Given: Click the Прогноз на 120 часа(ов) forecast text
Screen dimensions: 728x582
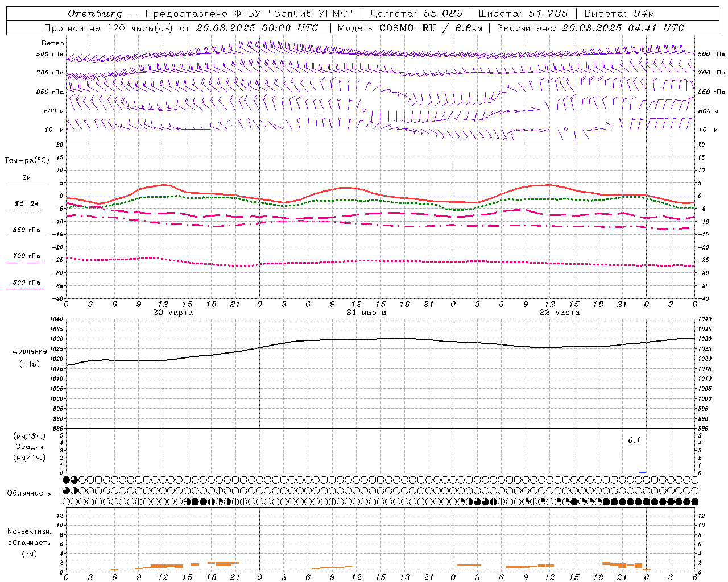Looking at the screenshot, I should (109, 28).
